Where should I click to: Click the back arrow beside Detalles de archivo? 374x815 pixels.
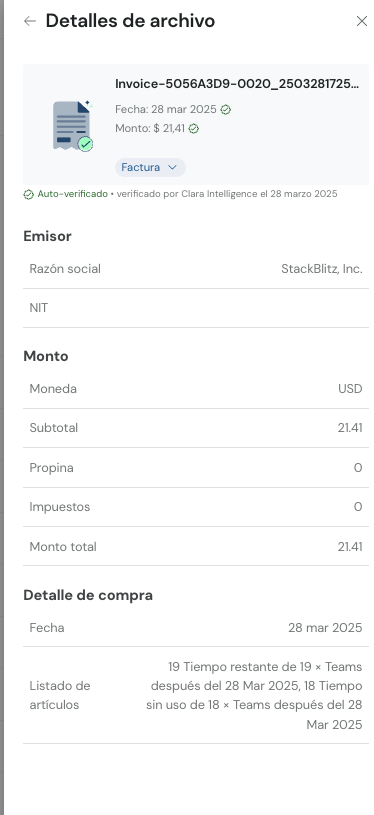[30, 21]
